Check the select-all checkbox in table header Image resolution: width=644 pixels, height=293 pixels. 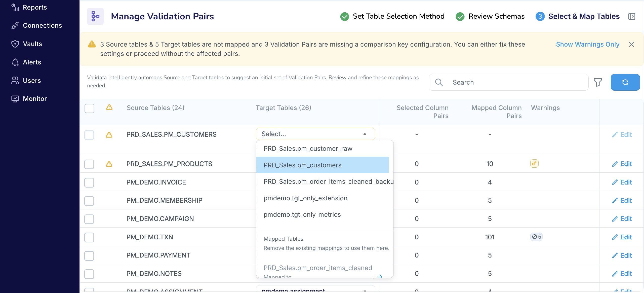point(89,108)
